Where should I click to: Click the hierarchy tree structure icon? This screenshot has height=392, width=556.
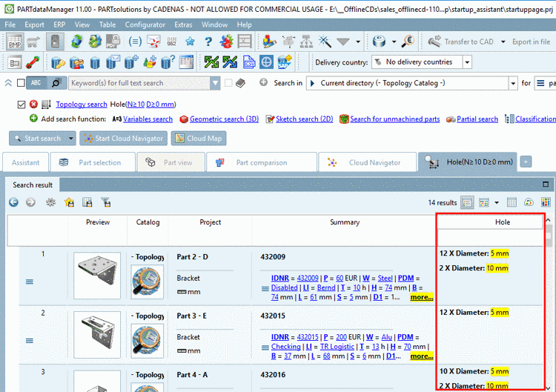tap(306, 41)
